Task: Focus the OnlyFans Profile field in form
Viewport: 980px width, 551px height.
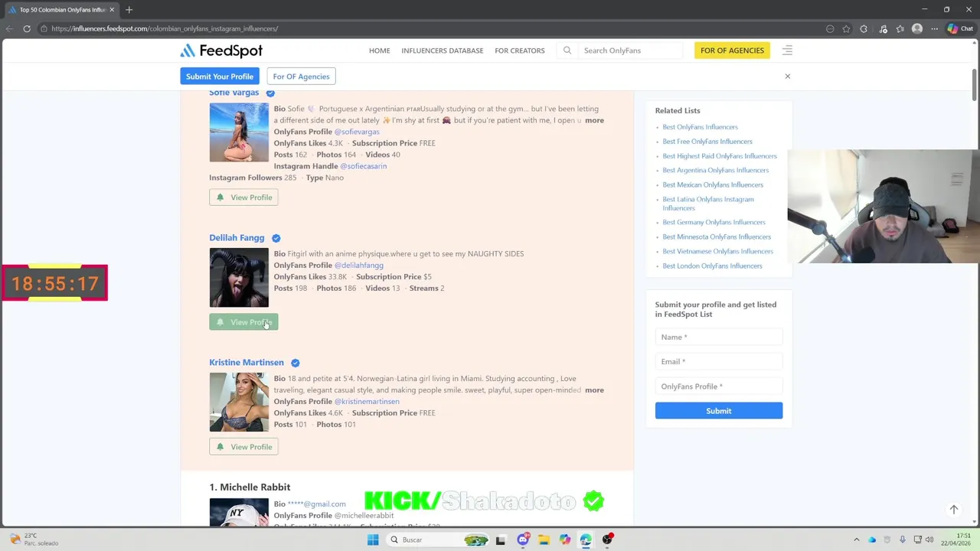Action: [x=718, y=387]
